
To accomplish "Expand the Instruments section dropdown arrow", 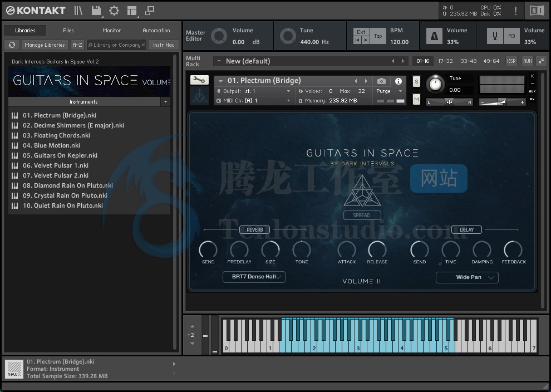I will [x=165, y=101].
